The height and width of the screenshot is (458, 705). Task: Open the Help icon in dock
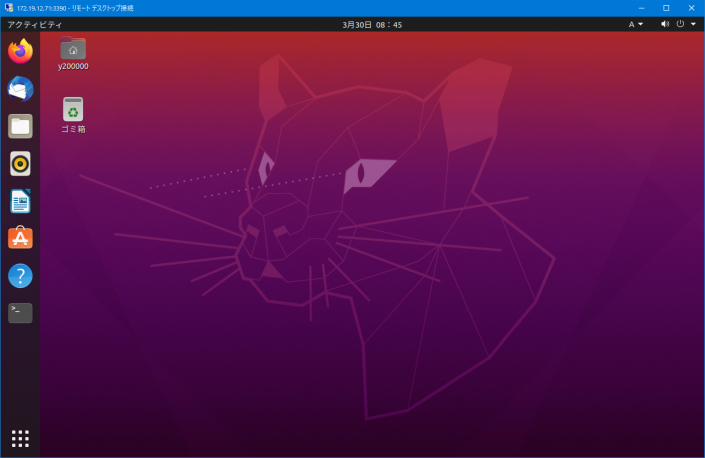coord(20,276)
